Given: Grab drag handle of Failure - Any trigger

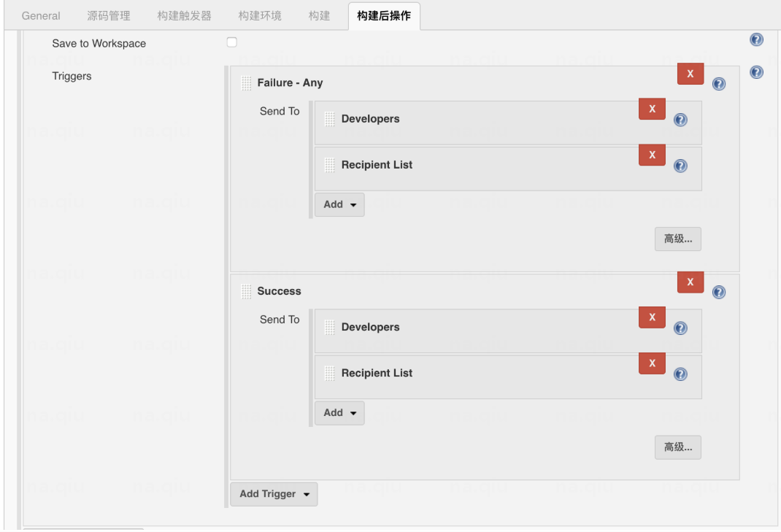Looking at the screenshot, I should point(246,83).
